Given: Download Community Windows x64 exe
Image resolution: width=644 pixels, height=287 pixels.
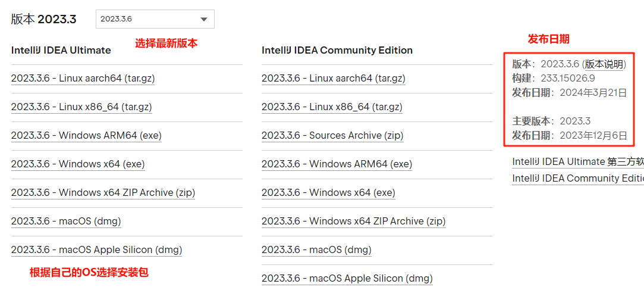Looking at the screenshot, I should click(328, 193).
